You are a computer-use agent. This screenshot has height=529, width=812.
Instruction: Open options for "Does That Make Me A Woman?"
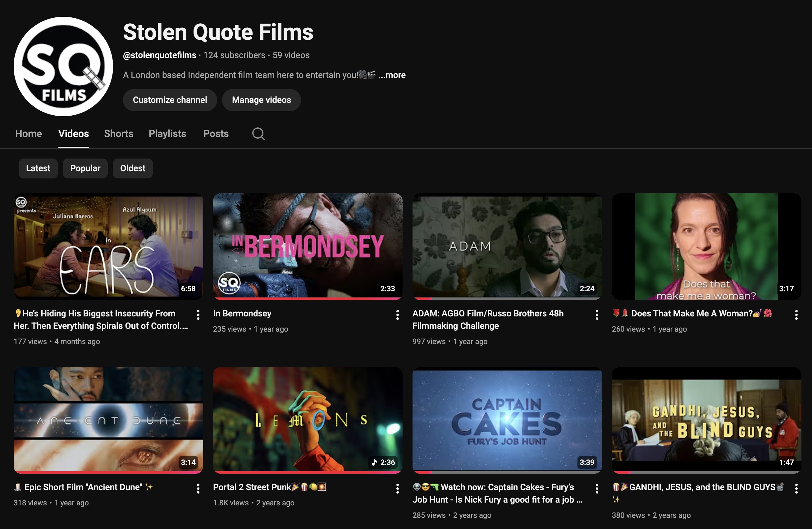pos(796,315)
